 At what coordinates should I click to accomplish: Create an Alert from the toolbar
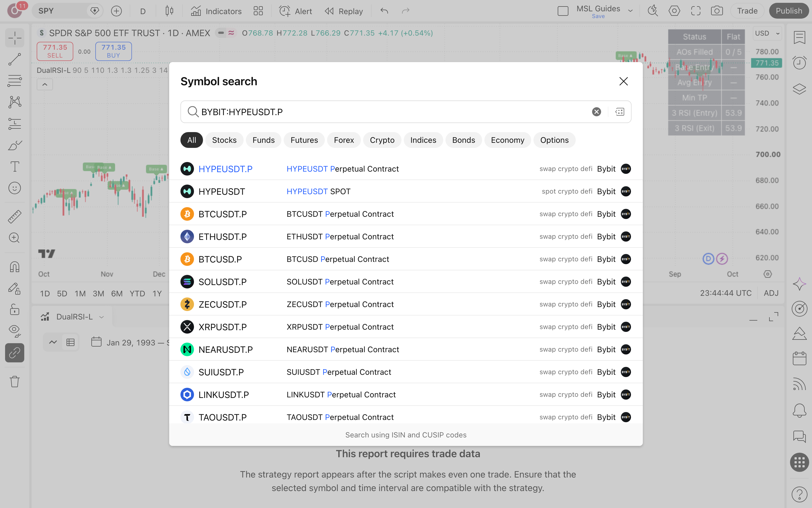click(295, 11)
